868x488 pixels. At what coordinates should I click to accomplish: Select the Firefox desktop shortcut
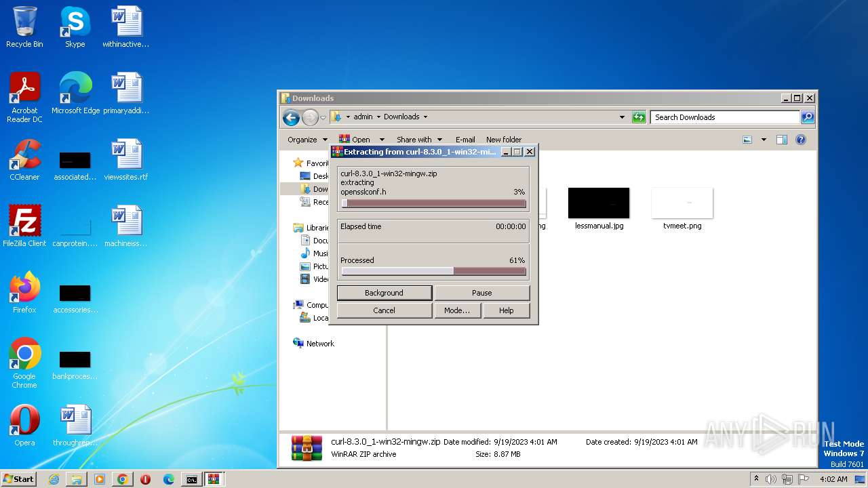pos(24,292)
